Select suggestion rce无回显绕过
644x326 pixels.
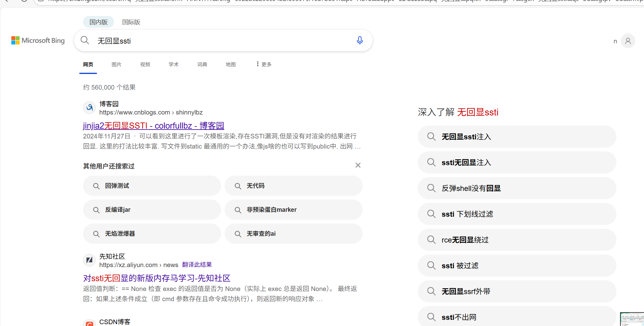pos(517,240)
